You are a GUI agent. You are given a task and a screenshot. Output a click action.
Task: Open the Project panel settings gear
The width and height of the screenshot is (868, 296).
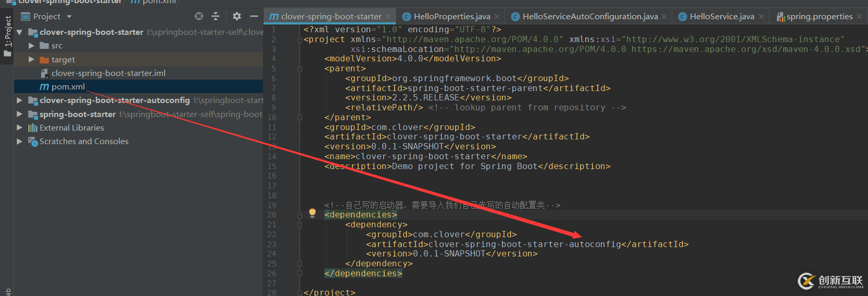pyautogui.click(x=237, y=17)
